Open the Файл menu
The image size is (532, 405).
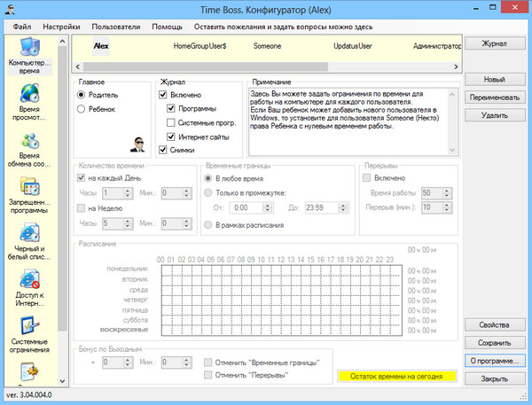(22, 27)
